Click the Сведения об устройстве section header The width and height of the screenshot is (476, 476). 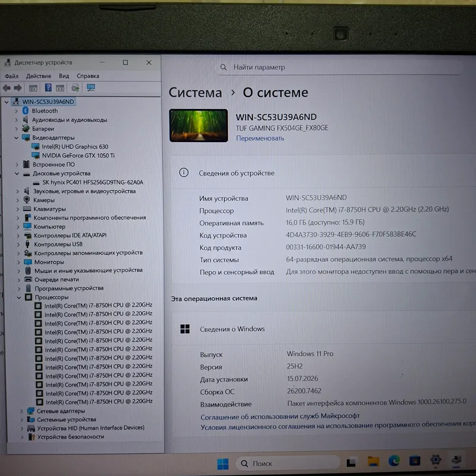click(x=236, y=173)
